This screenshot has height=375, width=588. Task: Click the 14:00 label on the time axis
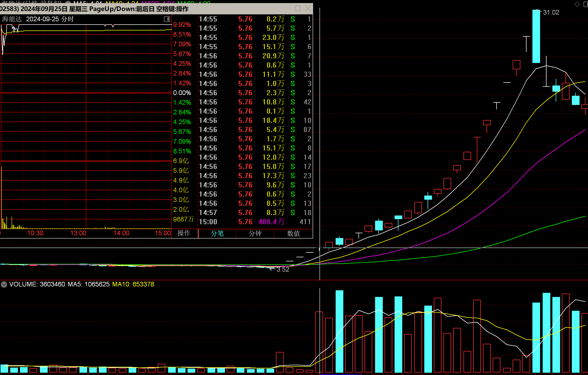pyautogui.click(x=121, y=233)
